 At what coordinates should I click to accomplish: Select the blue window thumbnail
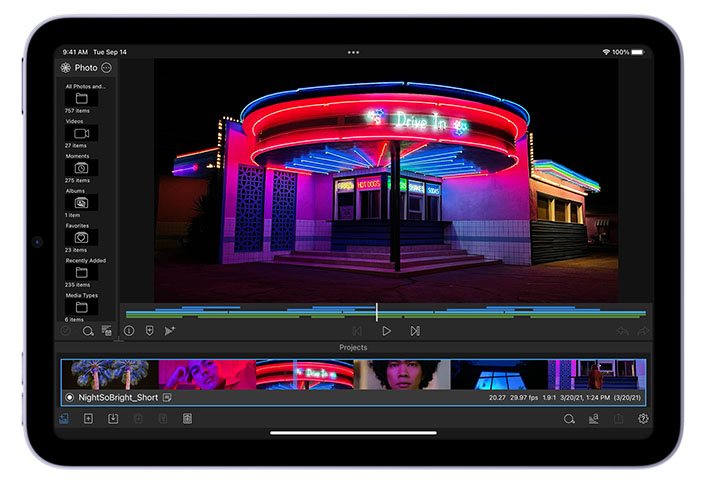[x=499, y=374]
